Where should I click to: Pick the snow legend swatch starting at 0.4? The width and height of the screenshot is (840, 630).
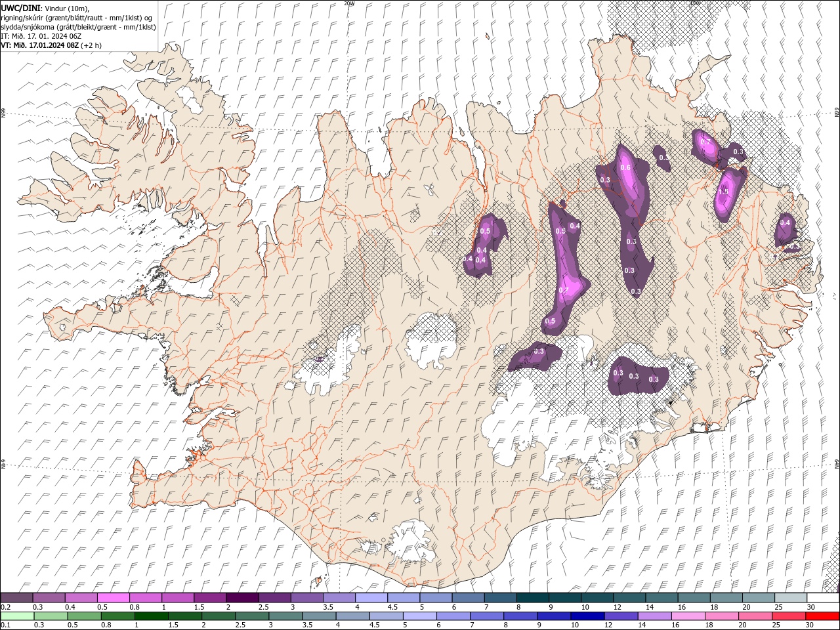[81, 598]
